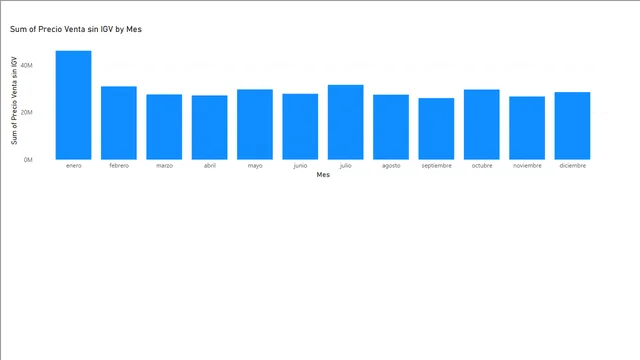Select the mayo bar in the chart
This screenshot has width=640, height=360.
(x=255, y=124)
